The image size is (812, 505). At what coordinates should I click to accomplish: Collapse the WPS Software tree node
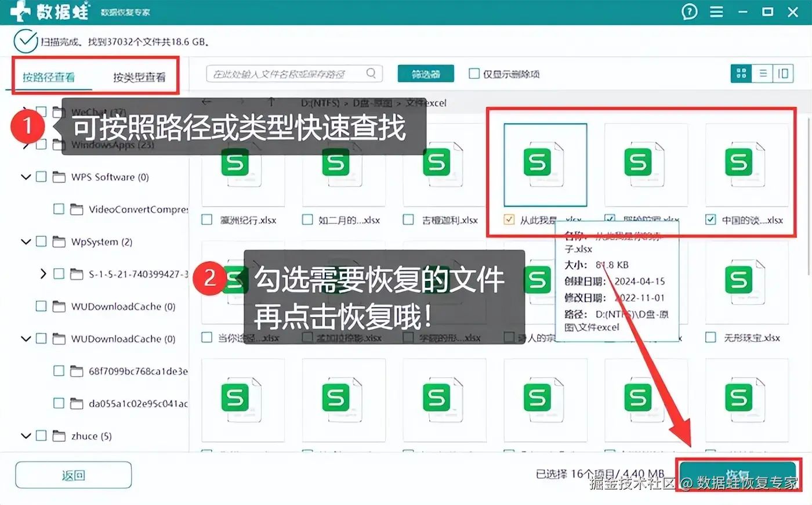point(26,177)
